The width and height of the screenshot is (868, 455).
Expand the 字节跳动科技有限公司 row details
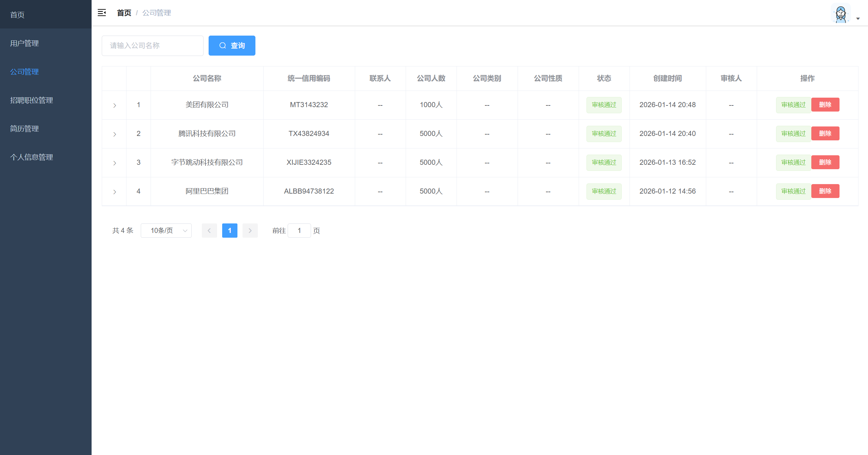115,163
